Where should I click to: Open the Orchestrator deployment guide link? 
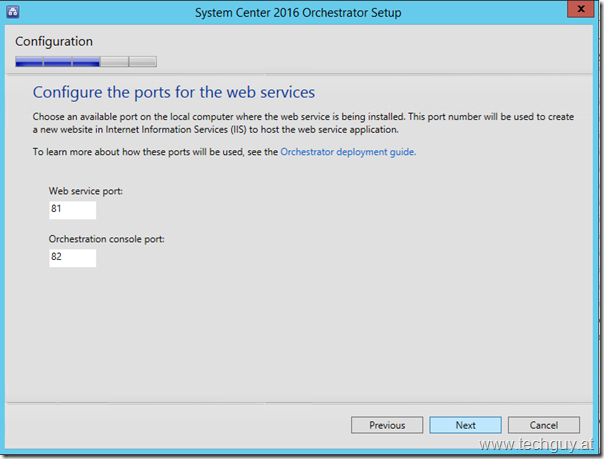pyautogui.click(x=348, y=152)
